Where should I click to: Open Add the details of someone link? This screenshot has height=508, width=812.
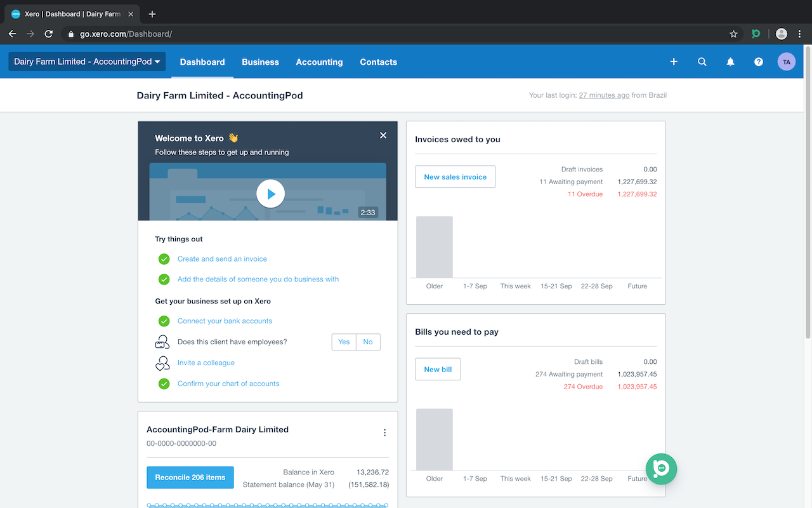tap(258, 279)
